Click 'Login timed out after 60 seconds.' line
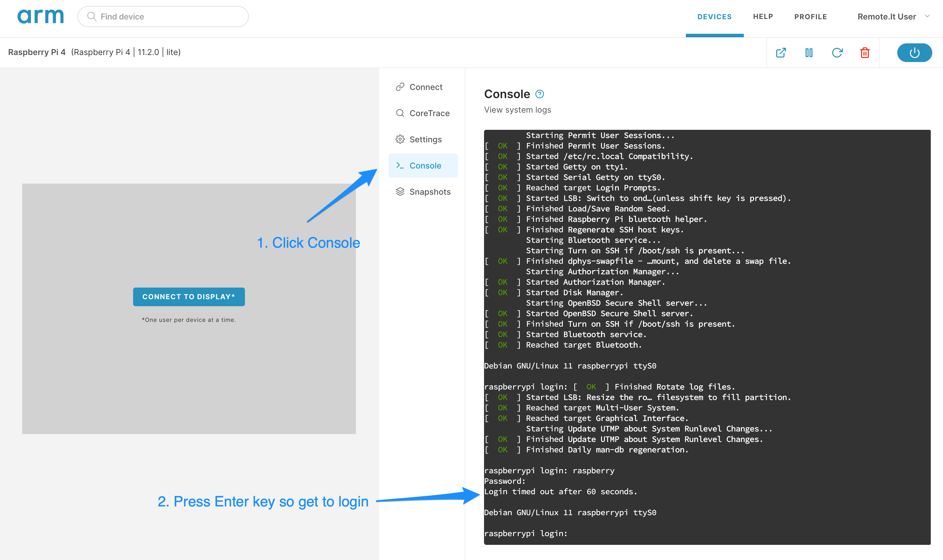 click(x=561, y=491)
